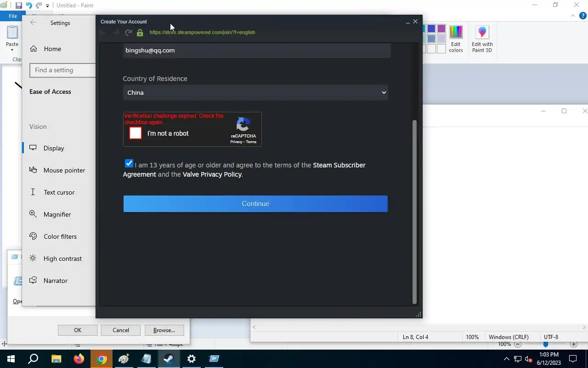This screenshot has width=588, height=368.
Task: Expand the Paste dropdown arrow in Paint
Action: (x=12, y=50)
